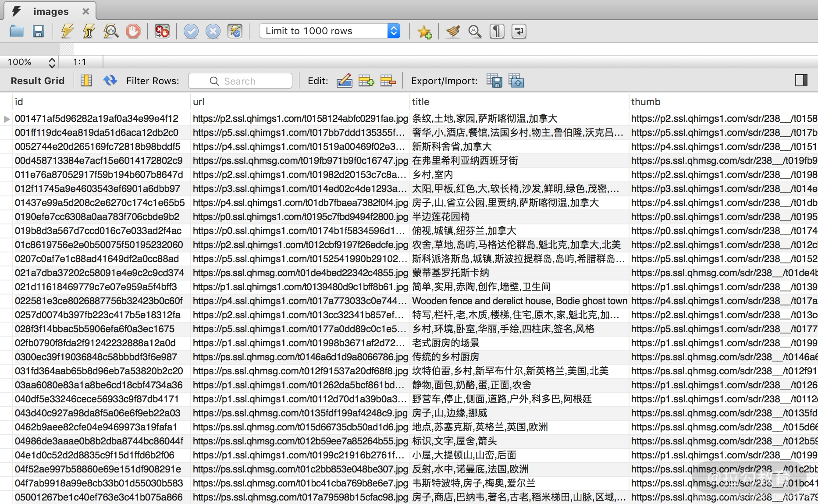Sort by the title column header

(519, 102)
